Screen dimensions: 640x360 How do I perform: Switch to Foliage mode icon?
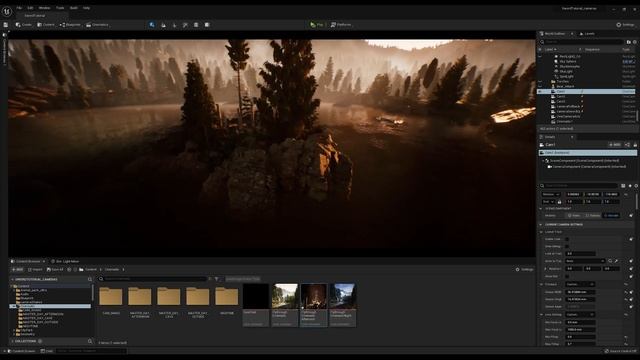(x=174, y=25)
